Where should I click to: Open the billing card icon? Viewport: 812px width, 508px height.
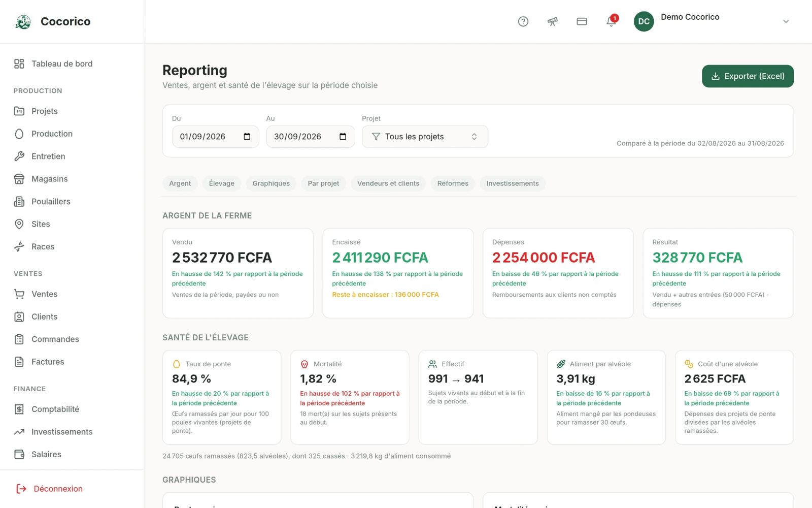pyautogui.click(x=582, y=21)
